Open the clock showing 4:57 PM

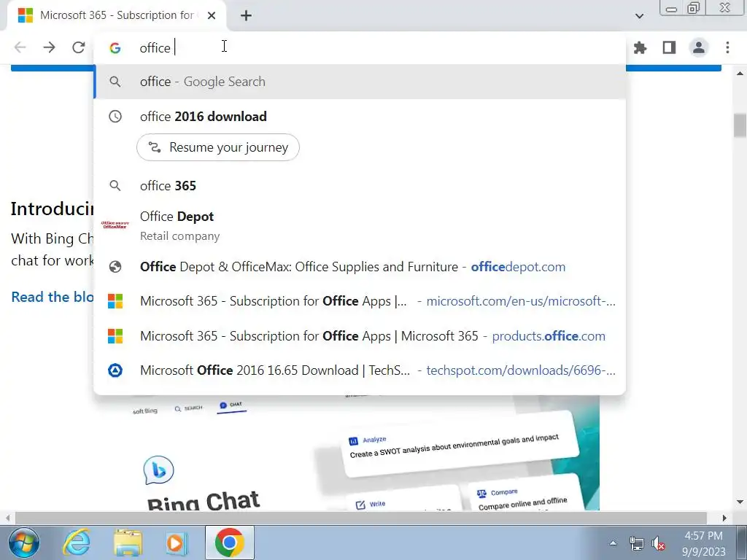tap(704, 543)
